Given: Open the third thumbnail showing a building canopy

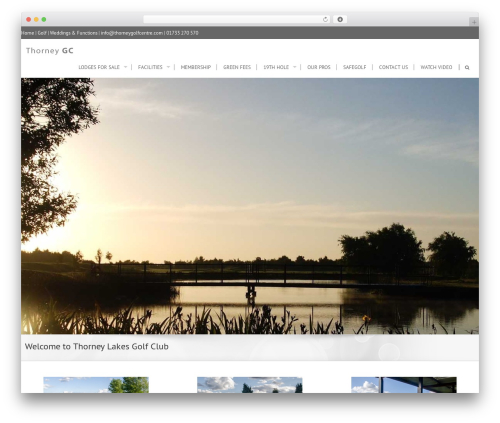Looking at the screenshot, I should pos(404,385).
